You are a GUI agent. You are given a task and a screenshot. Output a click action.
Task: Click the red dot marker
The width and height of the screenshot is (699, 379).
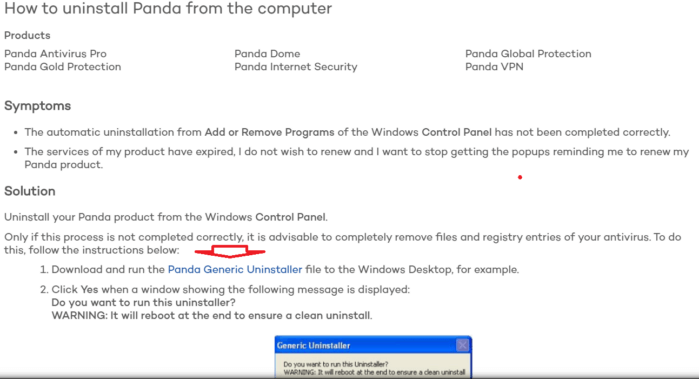point(520,177)
